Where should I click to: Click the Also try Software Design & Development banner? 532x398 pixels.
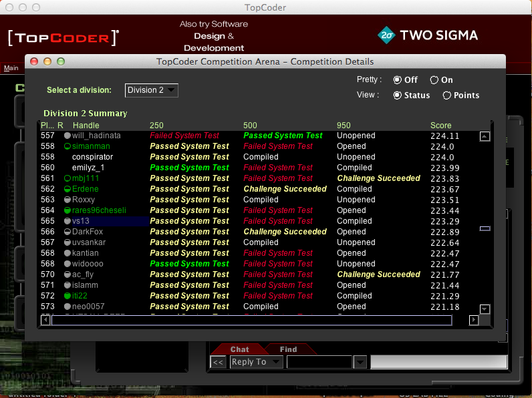[x=214, y=36]
